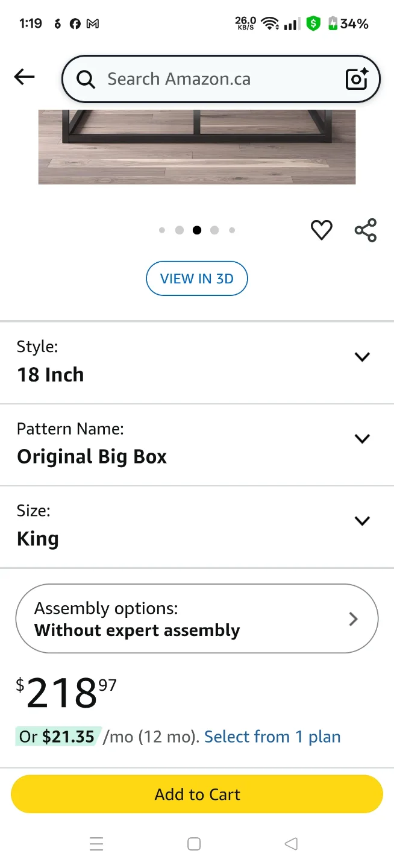This screenshot has height=868, width=394.
Task: Share the product using share icon
Action: tap(365, 230)
